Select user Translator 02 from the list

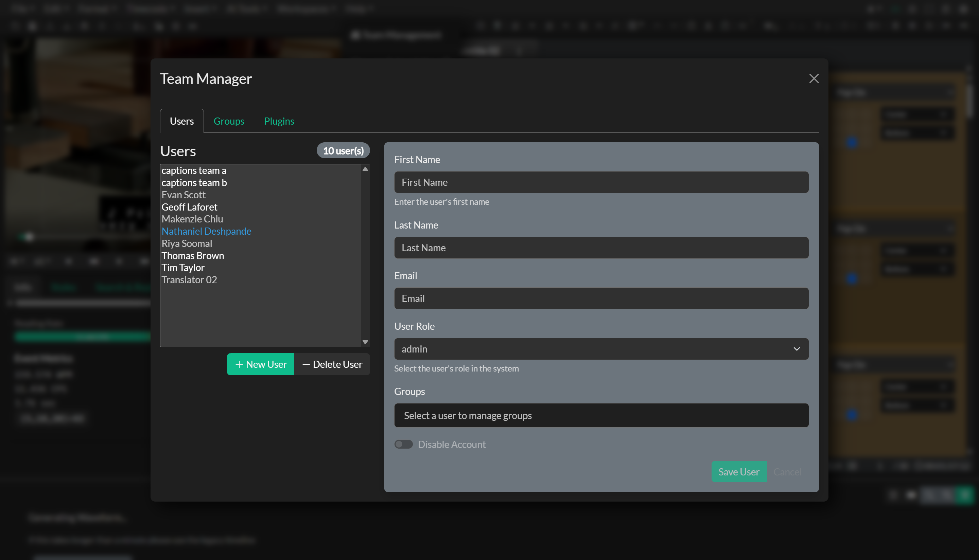189,279
